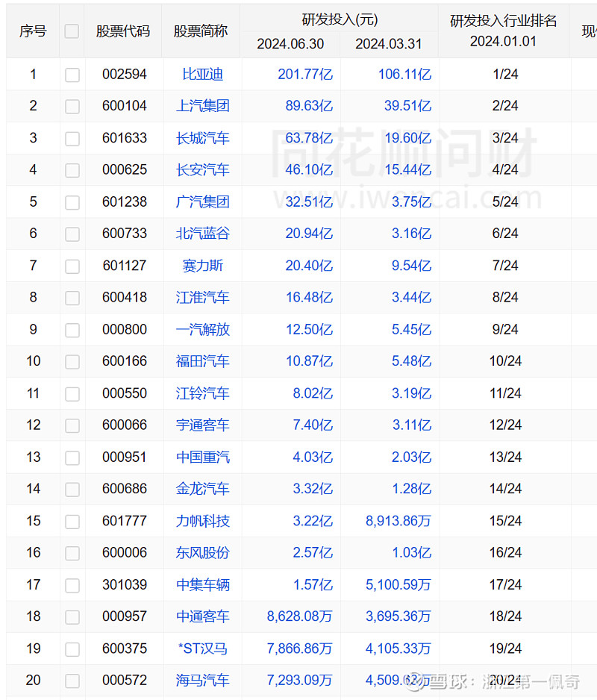Open the 福田汽车 stock link
This screenshot has width=597, height=700.
203,361
